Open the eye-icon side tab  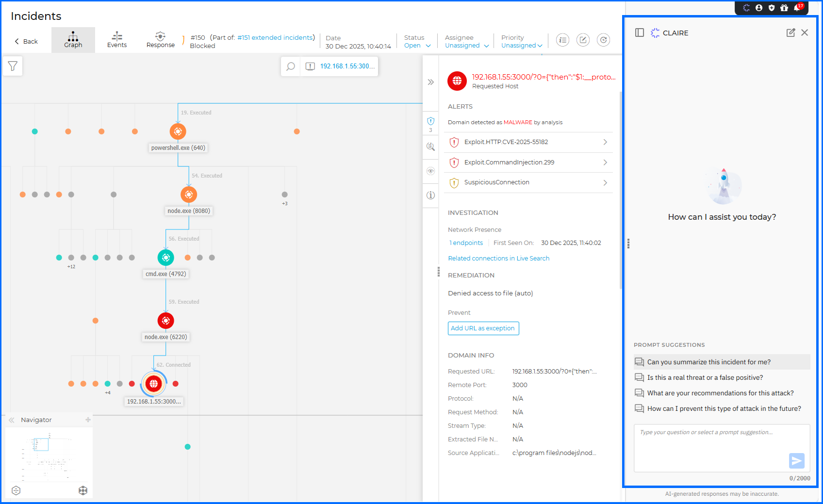point(430,171)
